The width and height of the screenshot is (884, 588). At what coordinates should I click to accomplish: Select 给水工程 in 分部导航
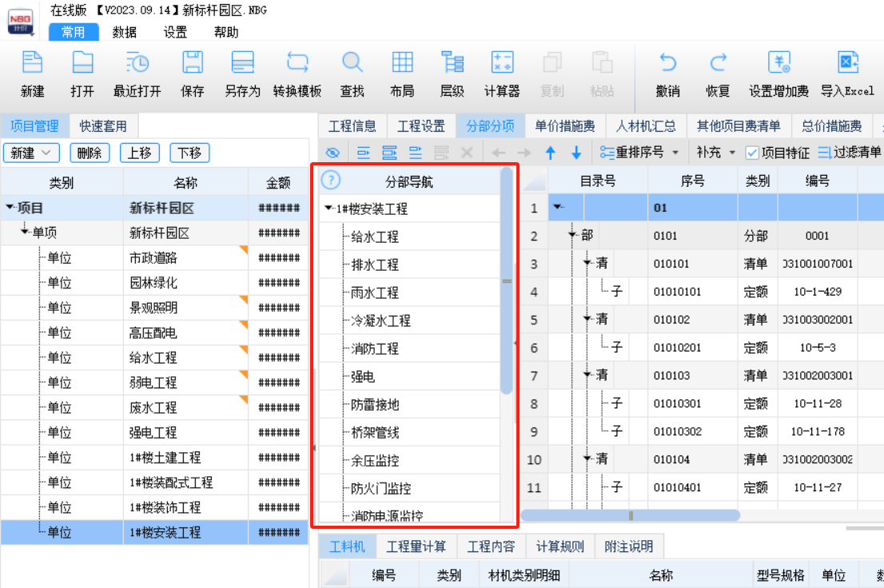click(x=374, y=236)
